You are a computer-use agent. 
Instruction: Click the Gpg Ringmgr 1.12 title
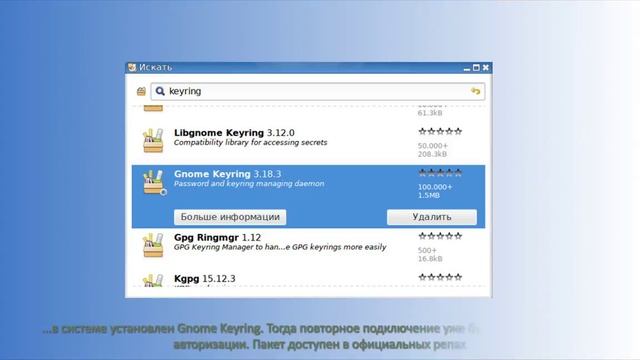[217, 237]
